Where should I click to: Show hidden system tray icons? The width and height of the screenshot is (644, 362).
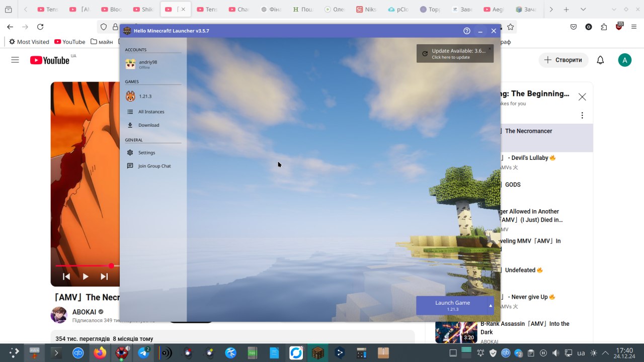point(605,353)
